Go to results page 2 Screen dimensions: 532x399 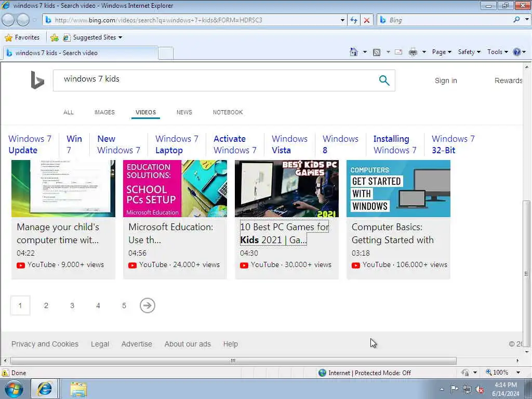pos(46,305)
